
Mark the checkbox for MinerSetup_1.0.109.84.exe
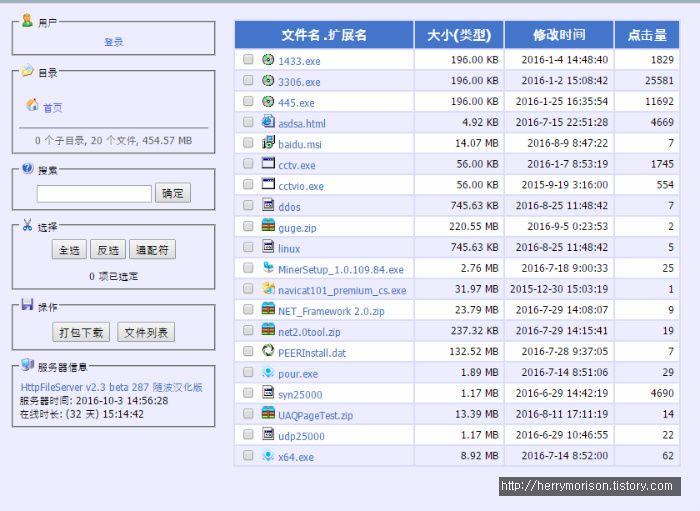coord(248,268)
